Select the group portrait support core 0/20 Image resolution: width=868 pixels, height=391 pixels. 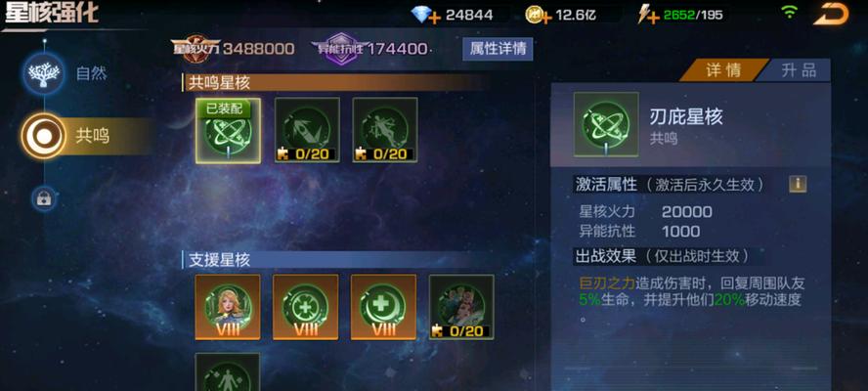coord(461,307)
